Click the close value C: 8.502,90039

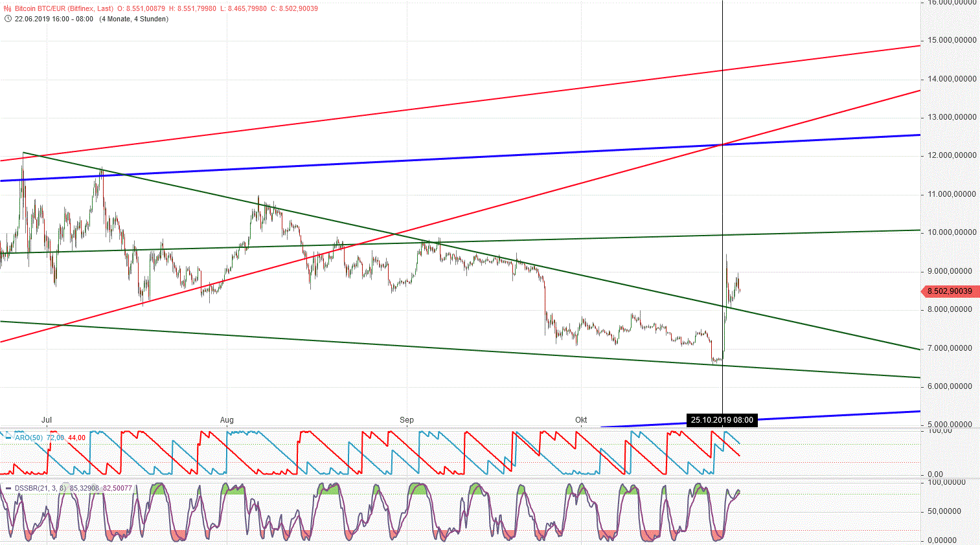(294, 9)
